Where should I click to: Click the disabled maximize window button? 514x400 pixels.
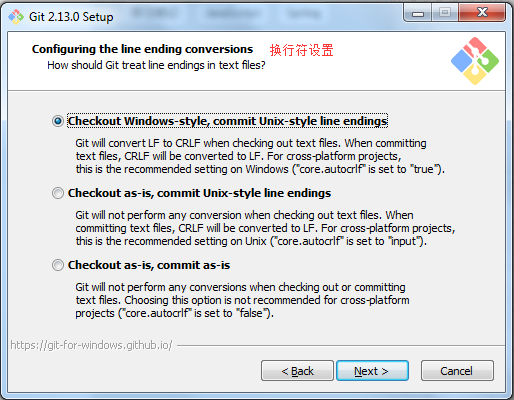click(445, 13)
